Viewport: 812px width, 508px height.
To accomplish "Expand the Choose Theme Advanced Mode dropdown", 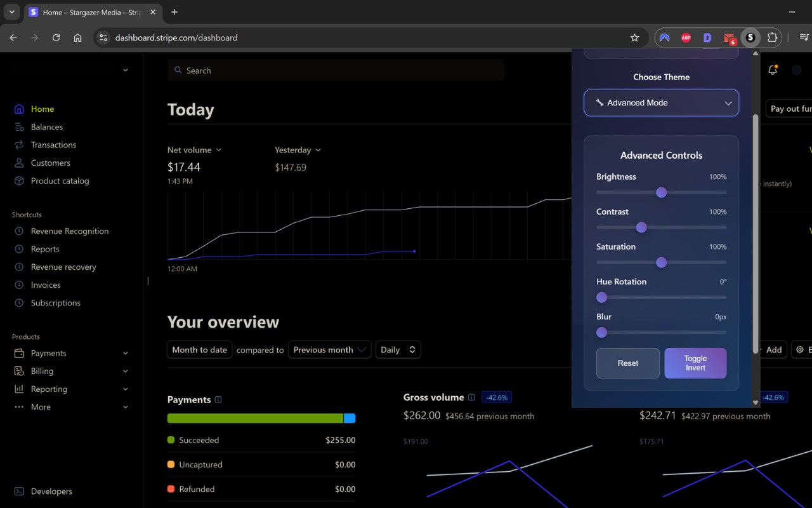I will (661, 103).
